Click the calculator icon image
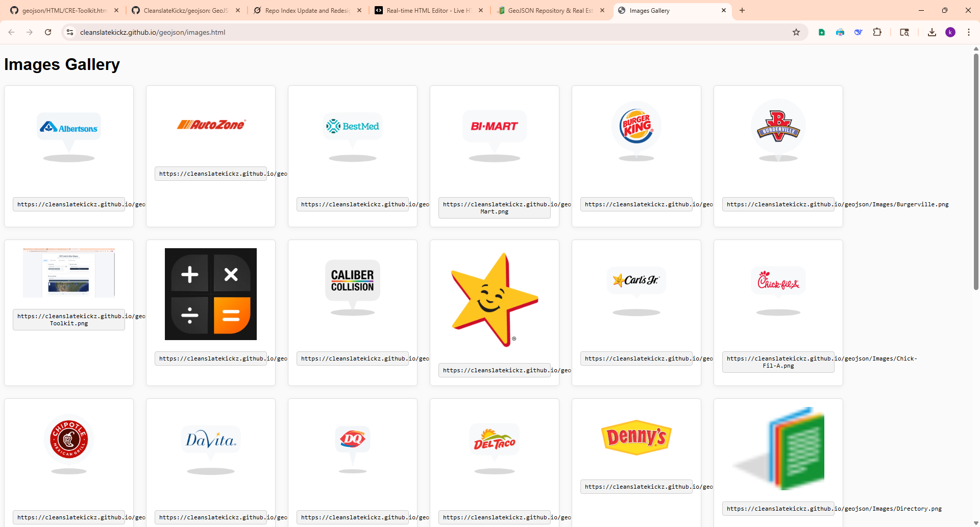The width and height of the screenshot is (980, 527). point(211,294)
